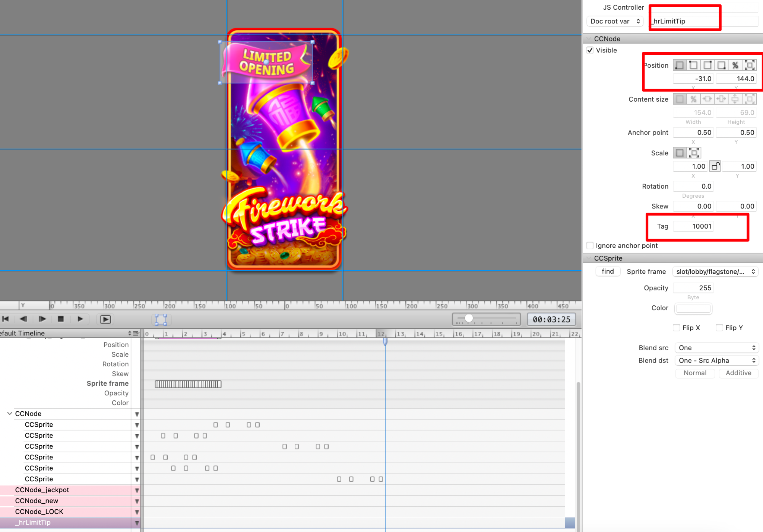Open the sprite Color swatch
Viewport: 763px width, 532px height.
[x=693, y=308]
